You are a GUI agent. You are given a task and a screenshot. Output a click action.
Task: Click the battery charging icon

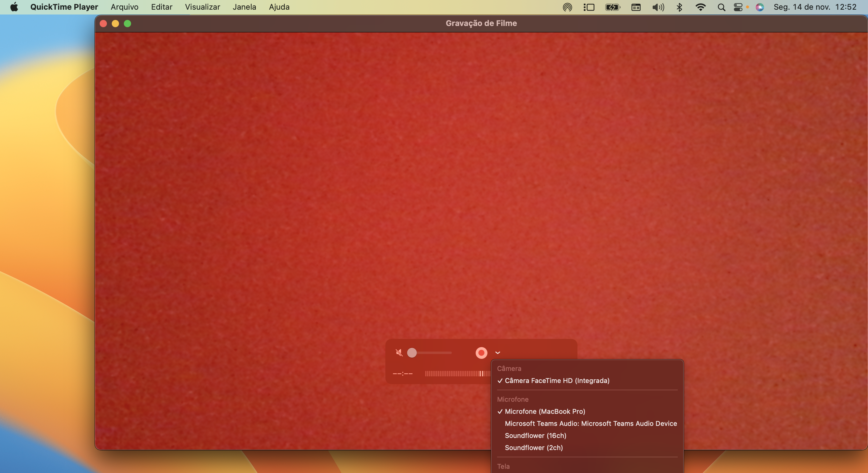[612, 7]
